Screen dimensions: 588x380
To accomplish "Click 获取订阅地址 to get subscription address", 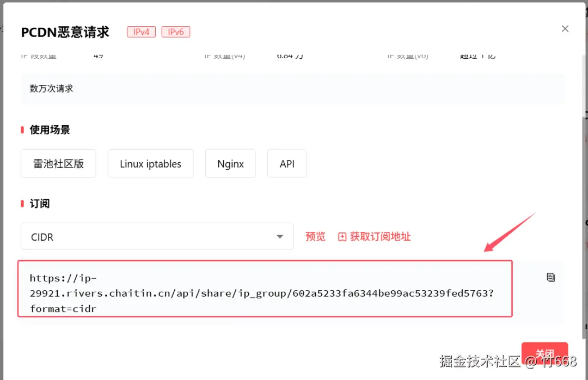I will pyautogui.click(x=379, y=237).
